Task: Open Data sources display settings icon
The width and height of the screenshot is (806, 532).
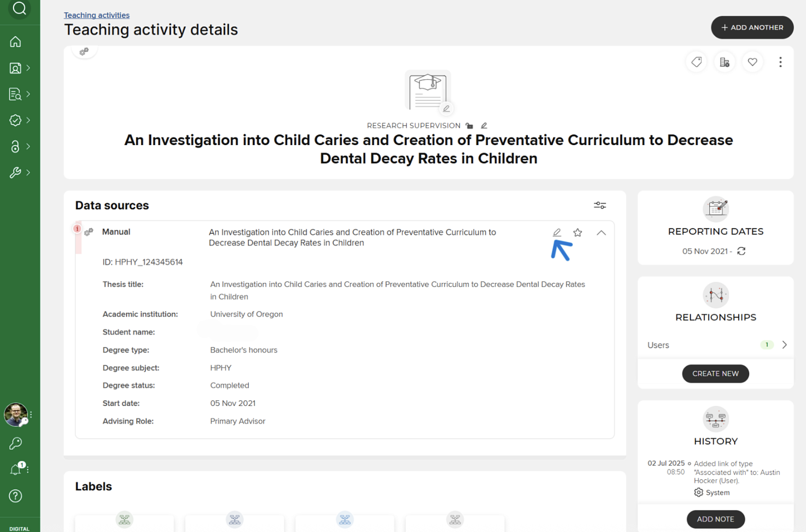Action: pos(600,205)
